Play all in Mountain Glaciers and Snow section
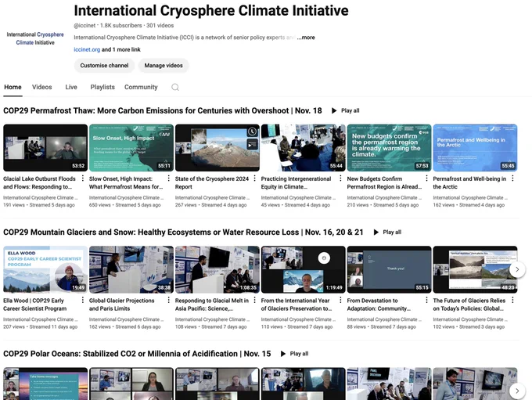The width and height of the screenshot is (532, 400). coord(387,232)
